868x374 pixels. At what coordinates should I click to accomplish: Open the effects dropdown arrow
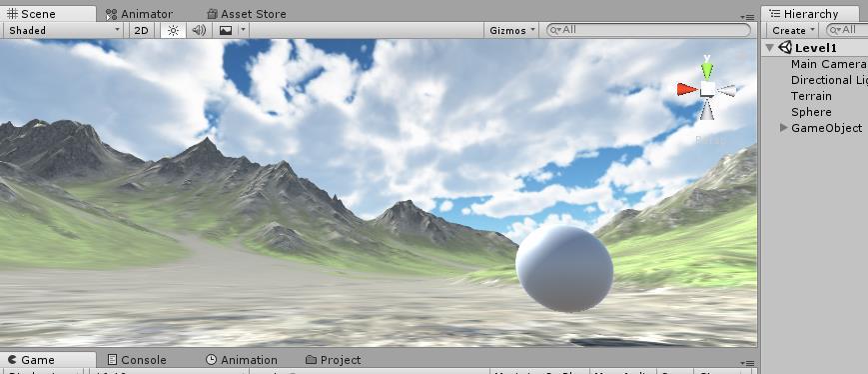coord(243,30)
